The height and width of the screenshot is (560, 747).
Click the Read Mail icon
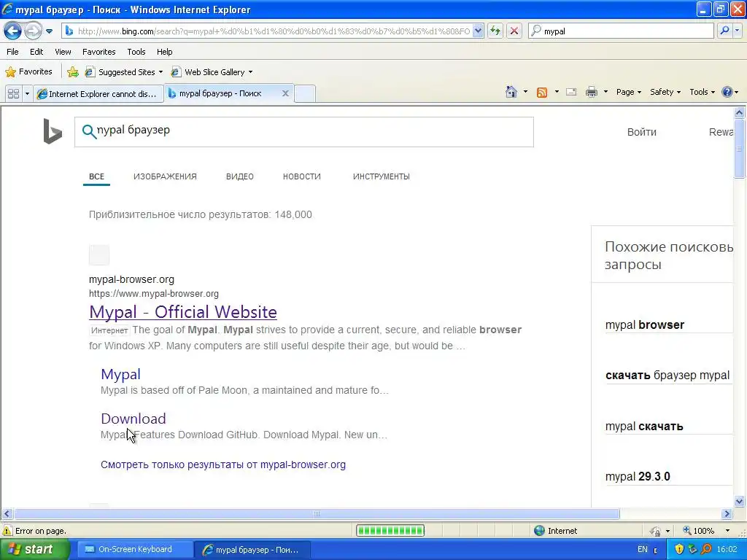pyautogui.click(x=571, y=92)
